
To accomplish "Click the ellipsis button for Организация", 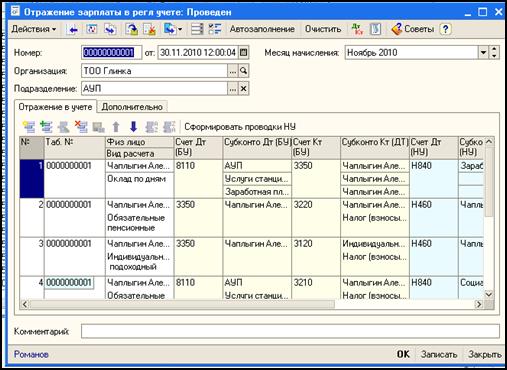I will [233, 71].
